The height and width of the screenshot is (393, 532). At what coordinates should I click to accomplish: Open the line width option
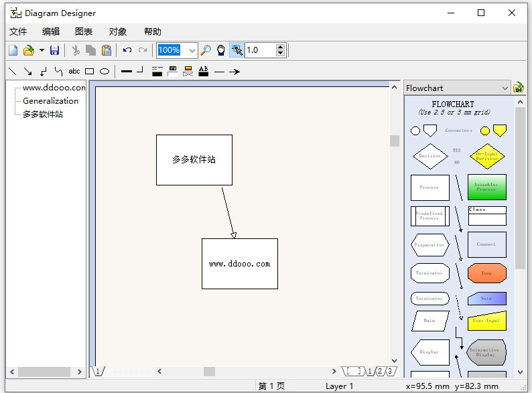[127, 71]
